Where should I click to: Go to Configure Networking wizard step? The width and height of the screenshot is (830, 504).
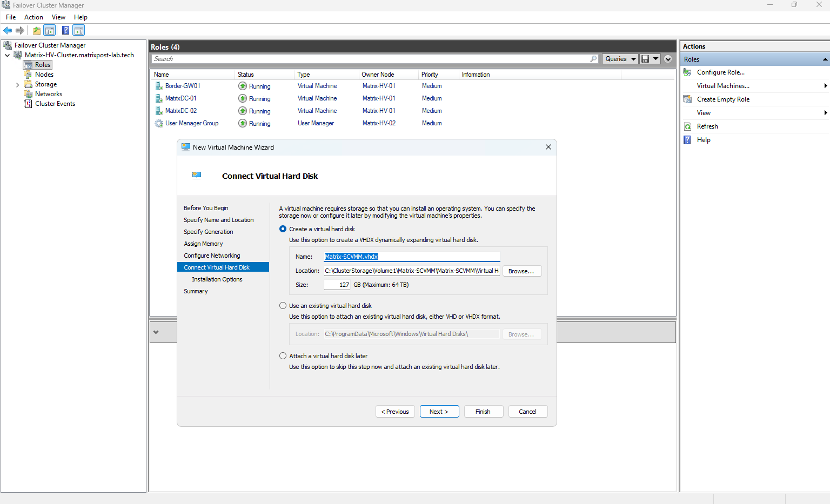click(212, 256)
